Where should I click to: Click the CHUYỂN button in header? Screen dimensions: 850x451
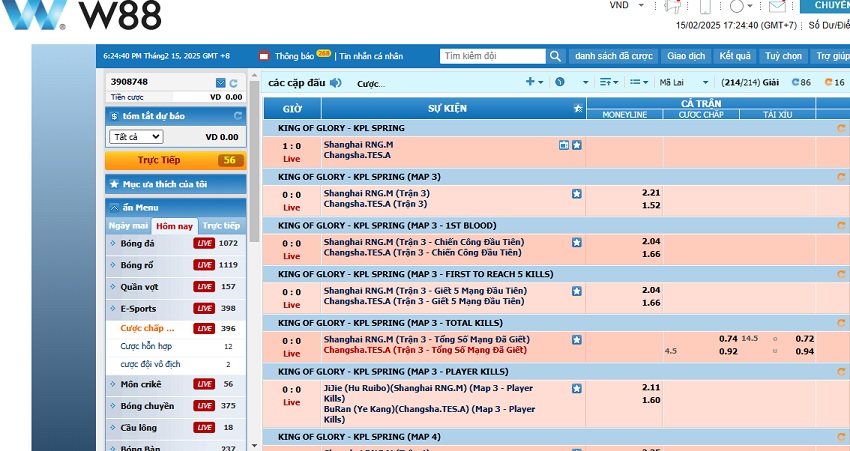825,5
